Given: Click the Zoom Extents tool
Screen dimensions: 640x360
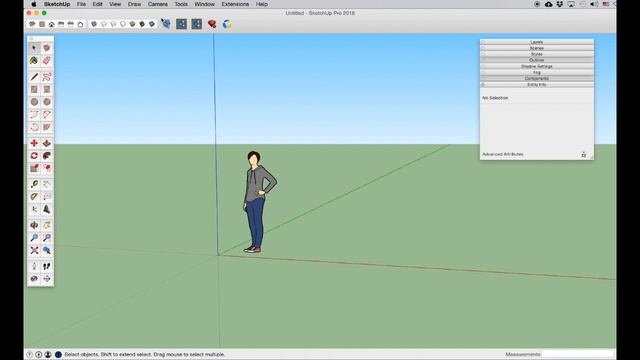Looking at the screenshot, I should point(34,251).
